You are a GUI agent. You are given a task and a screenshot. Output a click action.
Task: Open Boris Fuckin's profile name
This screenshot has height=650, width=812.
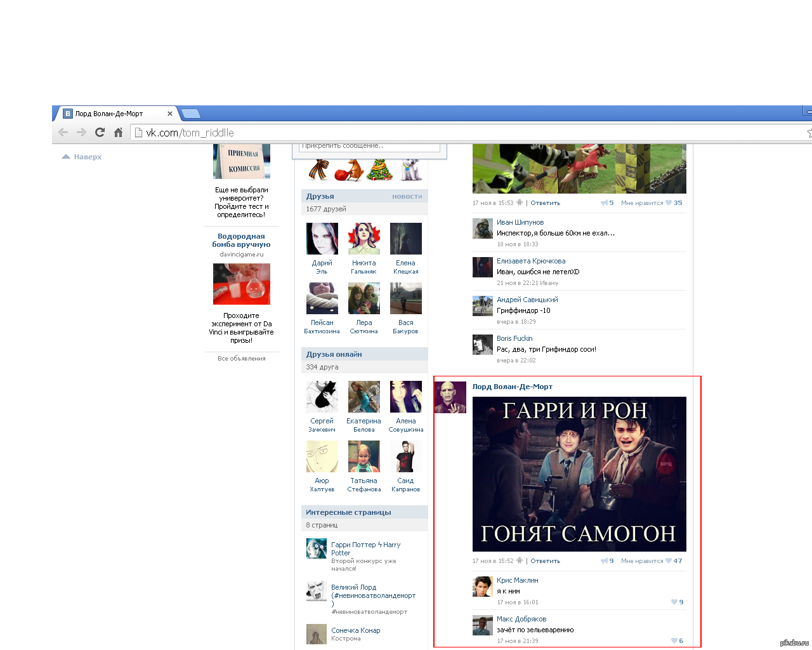point(514,338)
